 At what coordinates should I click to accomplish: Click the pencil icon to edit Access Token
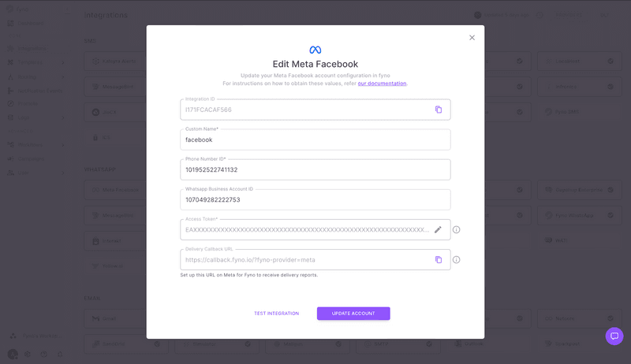(x=438, y=229)
